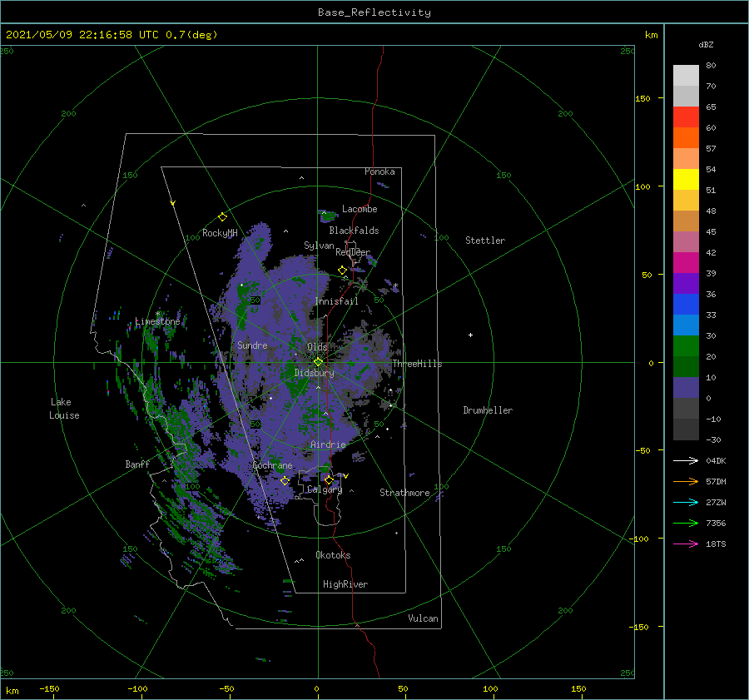The image size is (749, 700).
Task: Select the green 7356 arrow in legend
Action: tap(686, 524)
